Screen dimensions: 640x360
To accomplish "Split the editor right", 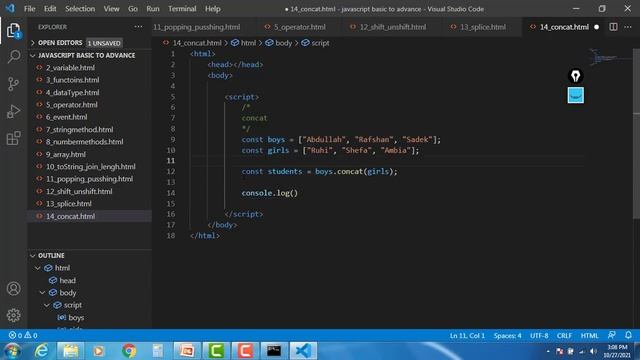I will [613, 27].
